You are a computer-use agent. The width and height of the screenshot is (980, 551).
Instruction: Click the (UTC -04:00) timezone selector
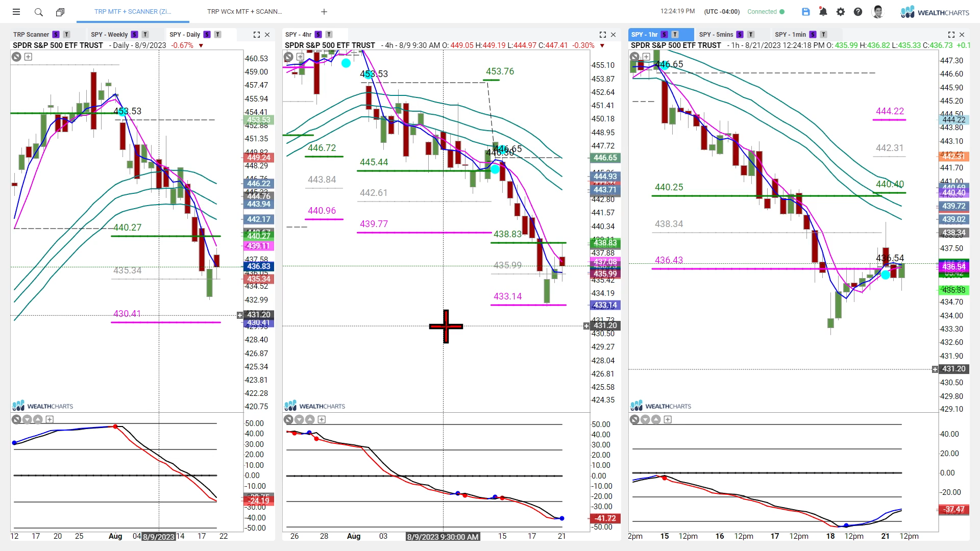click(x=722, y=12)
